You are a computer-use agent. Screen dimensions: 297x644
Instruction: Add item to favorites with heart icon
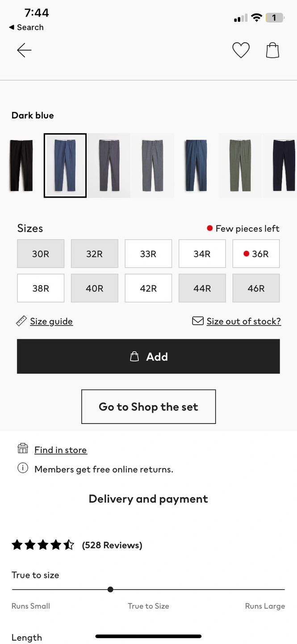coord(241,50)
